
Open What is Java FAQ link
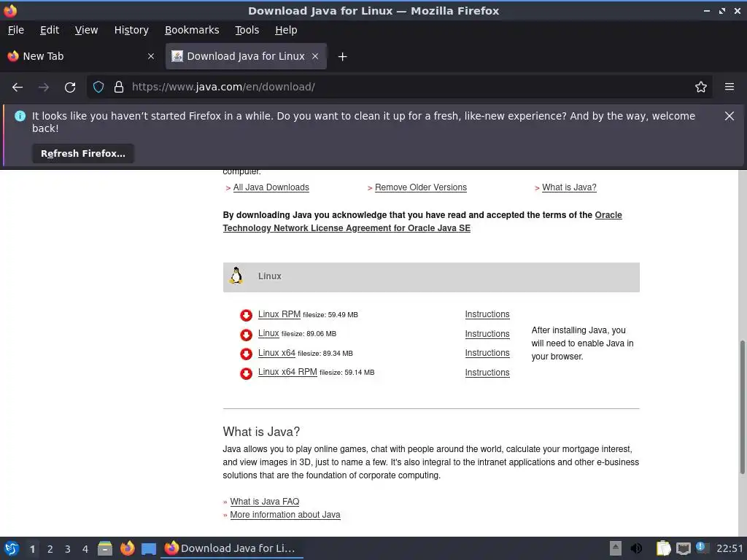coord(264,502)
